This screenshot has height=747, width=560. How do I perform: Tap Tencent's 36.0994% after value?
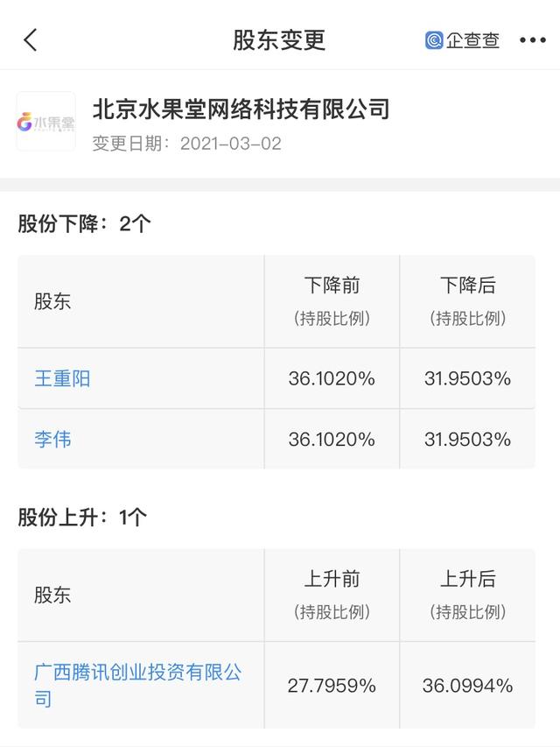(x=467, y=685)
